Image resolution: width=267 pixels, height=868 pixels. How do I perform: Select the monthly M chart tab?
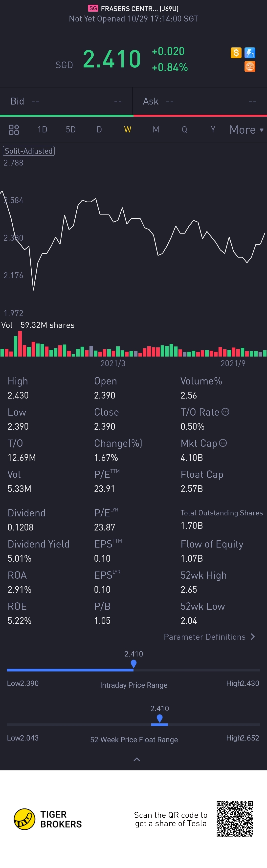point(156,130)
